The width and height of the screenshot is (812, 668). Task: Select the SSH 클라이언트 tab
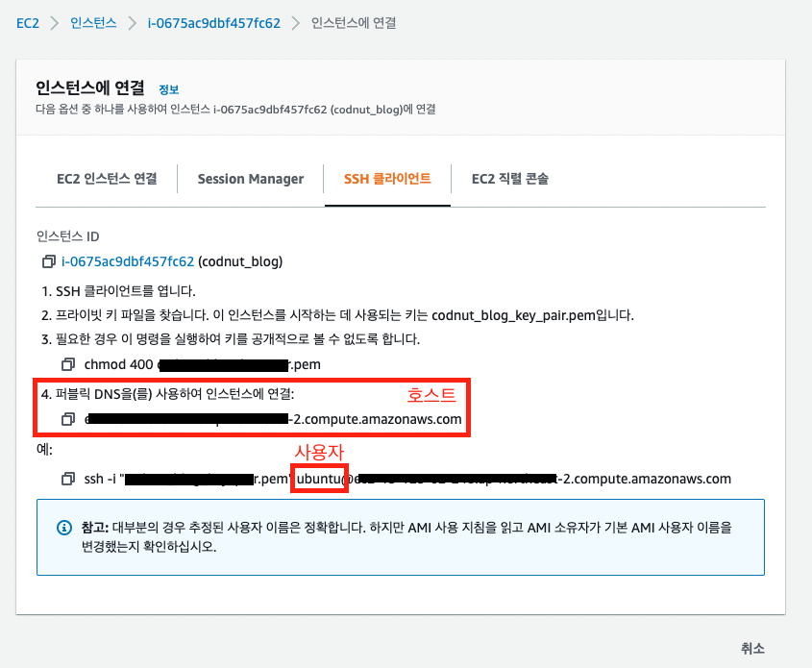click(387, 179)
